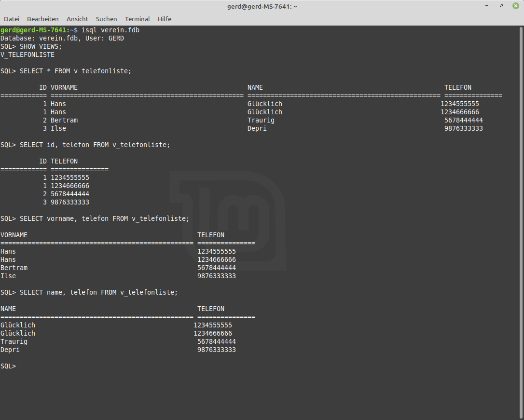Click 1234666666 in the name/telefon result
This screenshot has height=420, width=524.
coord(213,334)
